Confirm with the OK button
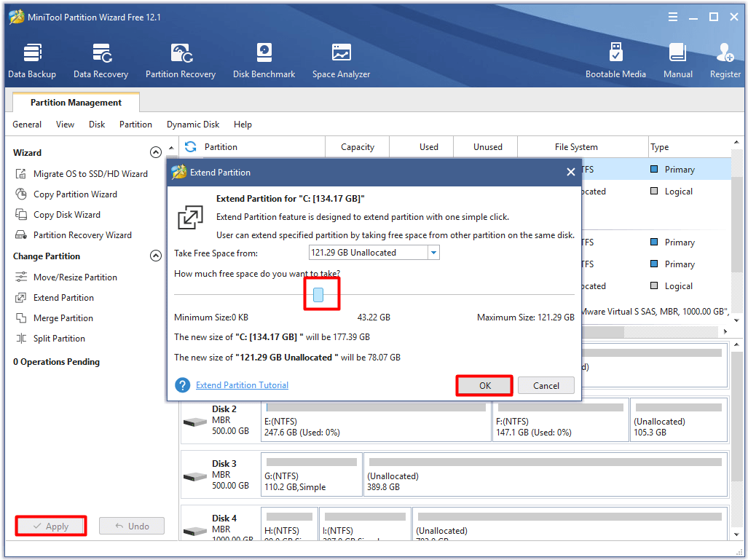 [x=484, y=386]
